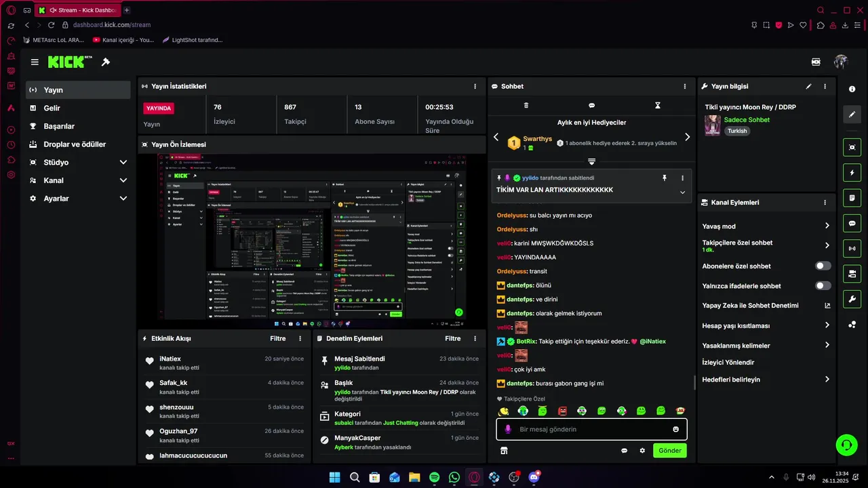Viewport: 868px width, 488px height.
Task: Open the emoji picker in the message box
Action: [x=676, y=429]
